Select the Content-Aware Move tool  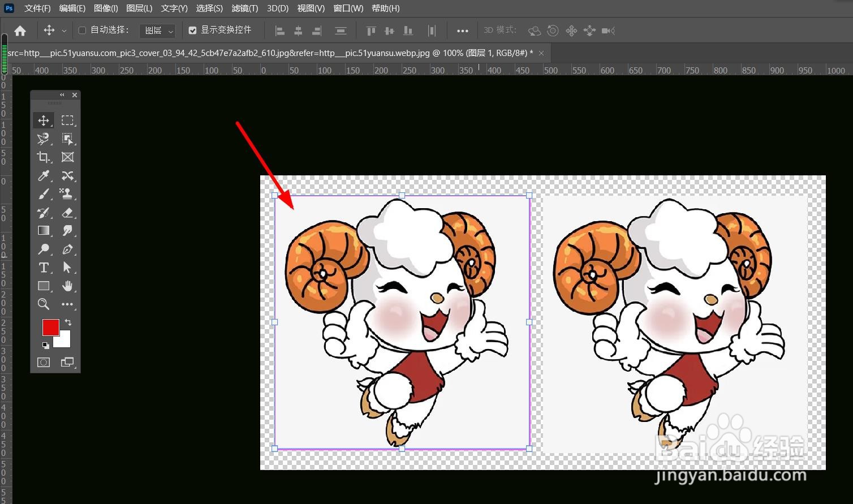click(x=67, y=176)
